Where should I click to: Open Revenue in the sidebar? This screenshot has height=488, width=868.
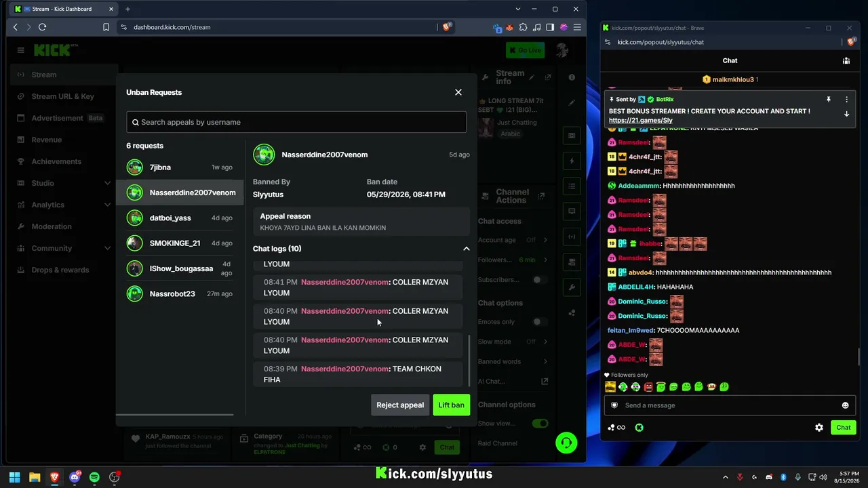pos(64,140)
